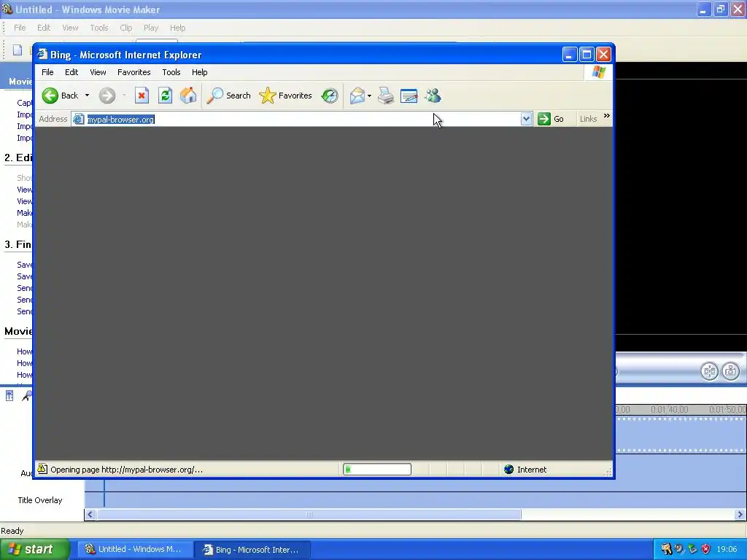747x560 pixels.
Task: Switch to Windows Movie Maker taskbar button
Action: pyautogui.click(x=134, y=550)
